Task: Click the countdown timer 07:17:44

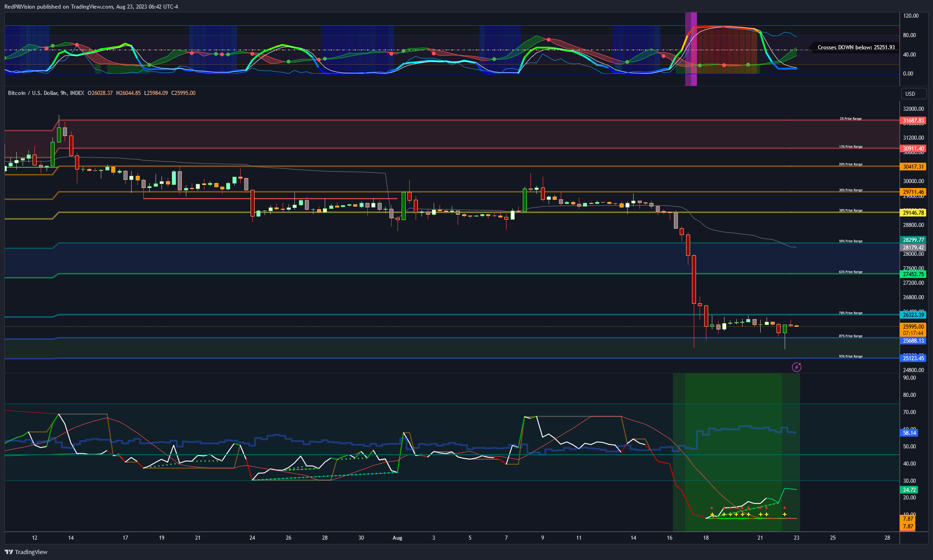Action: coord(913,333)
